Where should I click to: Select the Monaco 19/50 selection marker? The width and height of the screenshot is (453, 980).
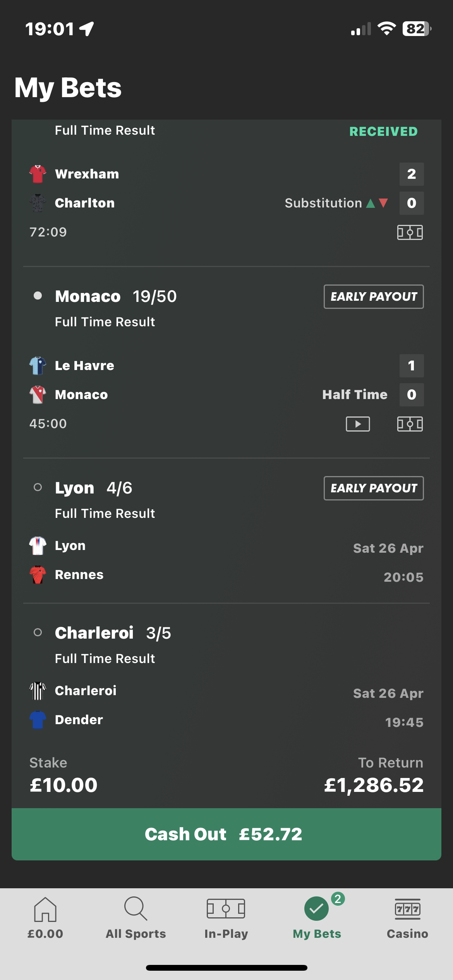click(x=38, y=296)
